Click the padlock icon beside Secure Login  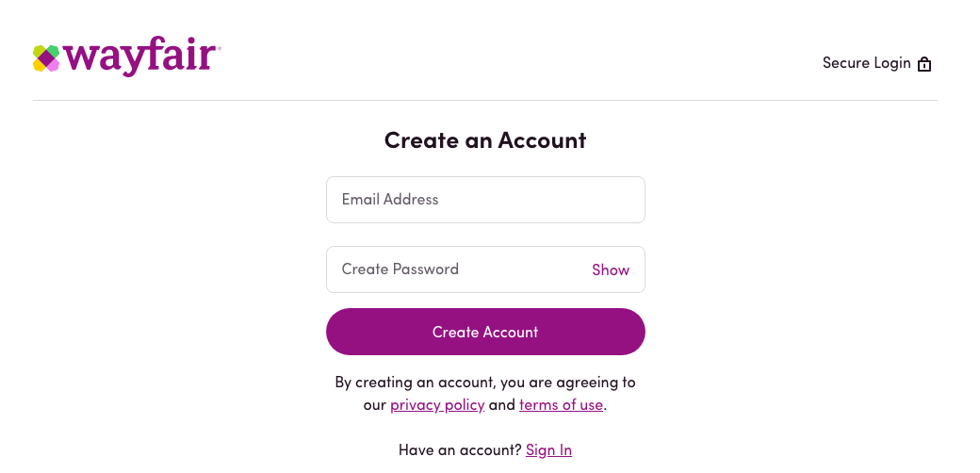924,64
